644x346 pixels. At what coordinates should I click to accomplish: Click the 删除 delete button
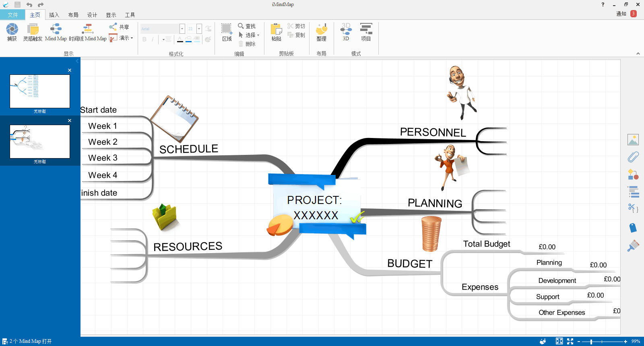click(x=247, y=44)
